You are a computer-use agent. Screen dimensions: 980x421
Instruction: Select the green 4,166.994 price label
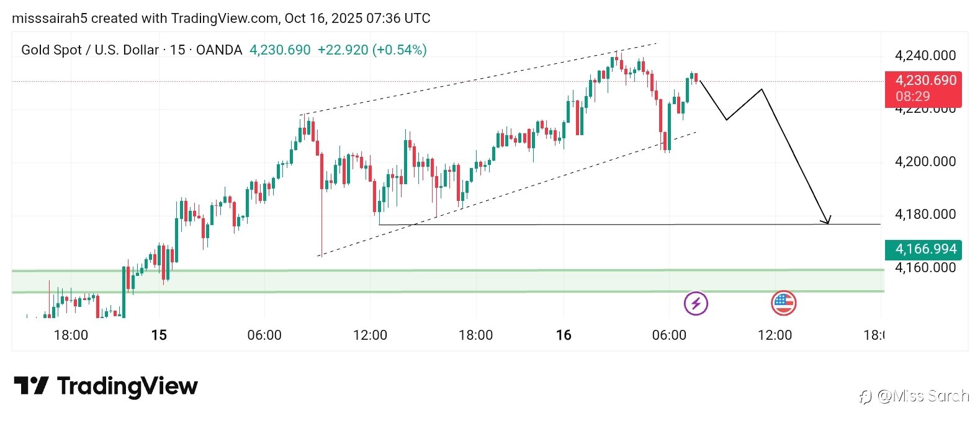pos(923,249)
